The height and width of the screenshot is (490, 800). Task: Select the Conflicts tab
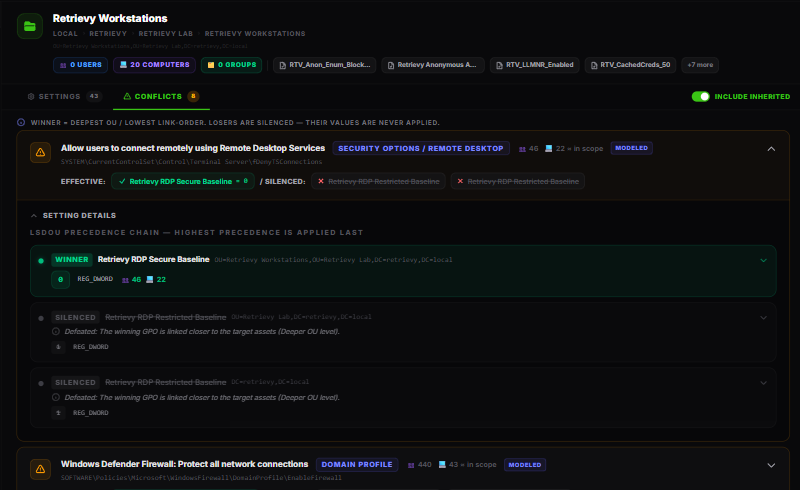tap(161, 96)
